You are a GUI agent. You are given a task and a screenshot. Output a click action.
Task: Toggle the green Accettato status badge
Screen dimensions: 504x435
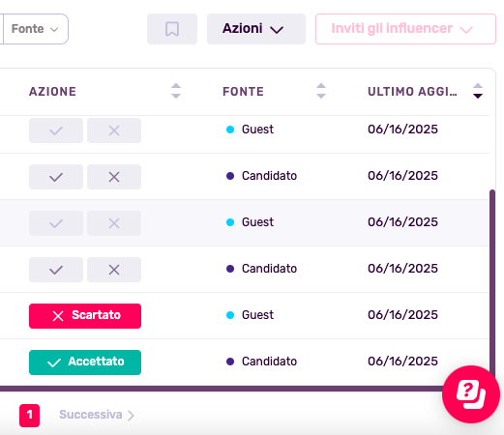[x=85, y=362]
